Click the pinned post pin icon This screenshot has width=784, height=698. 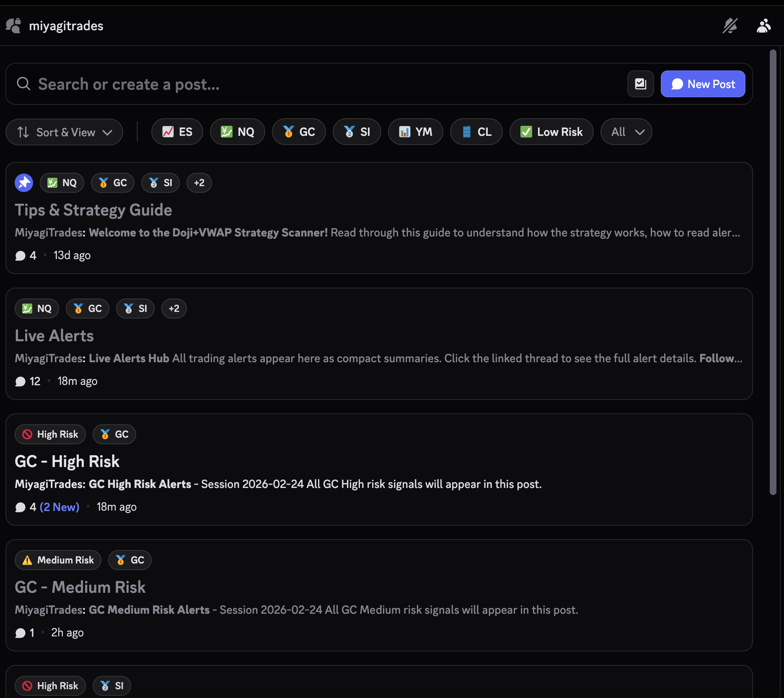point(24,182)
